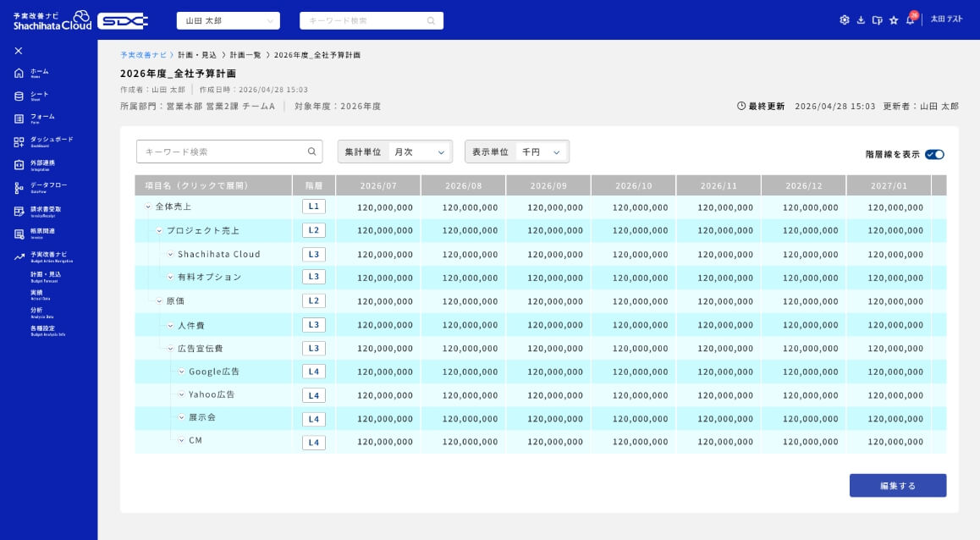Toggle the CM row chevron
Image resolution: width=980 pixels, height=540 pixels.
tap(182, 440)
